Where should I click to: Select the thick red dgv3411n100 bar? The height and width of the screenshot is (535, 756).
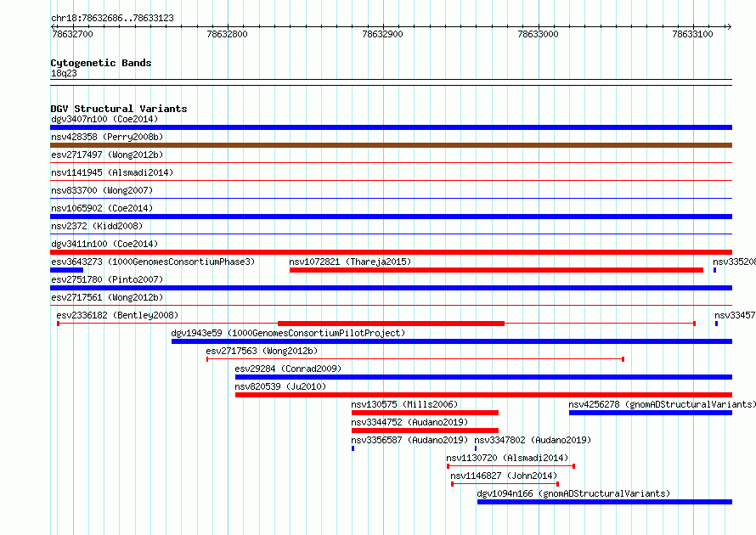click(x=391, y=252)
